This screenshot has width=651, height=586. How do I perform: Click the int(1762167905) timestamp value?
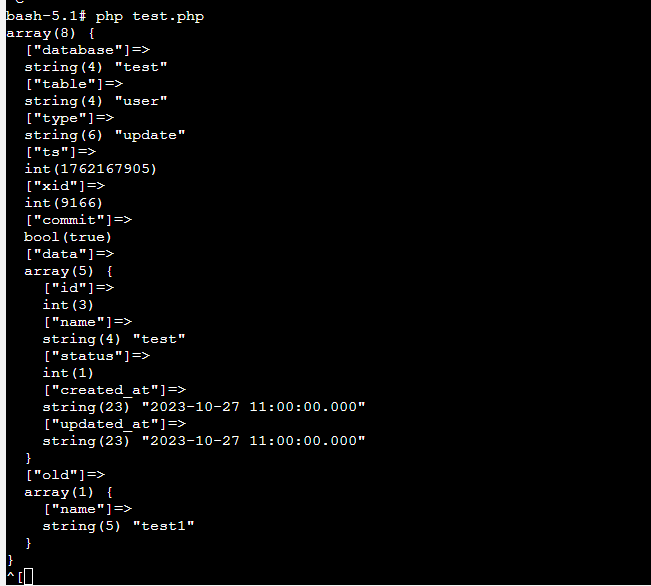tap(91, 169)
